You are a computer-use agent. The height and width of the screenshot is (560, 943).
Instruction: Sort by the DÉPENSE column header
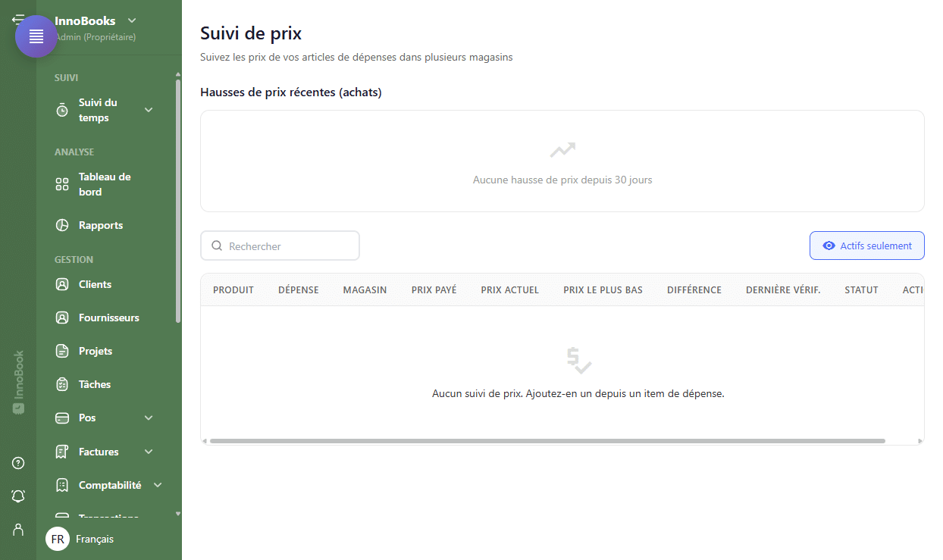coord(299,289)
